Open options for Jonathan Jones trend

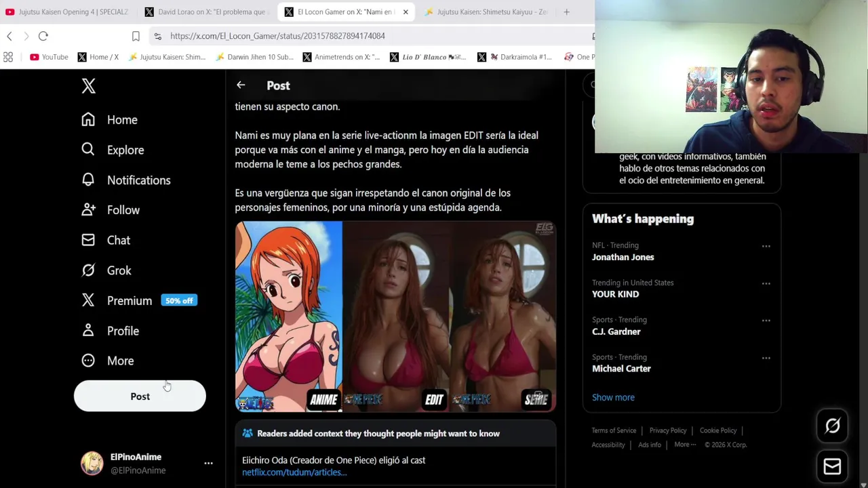click(x=766, y=246)
